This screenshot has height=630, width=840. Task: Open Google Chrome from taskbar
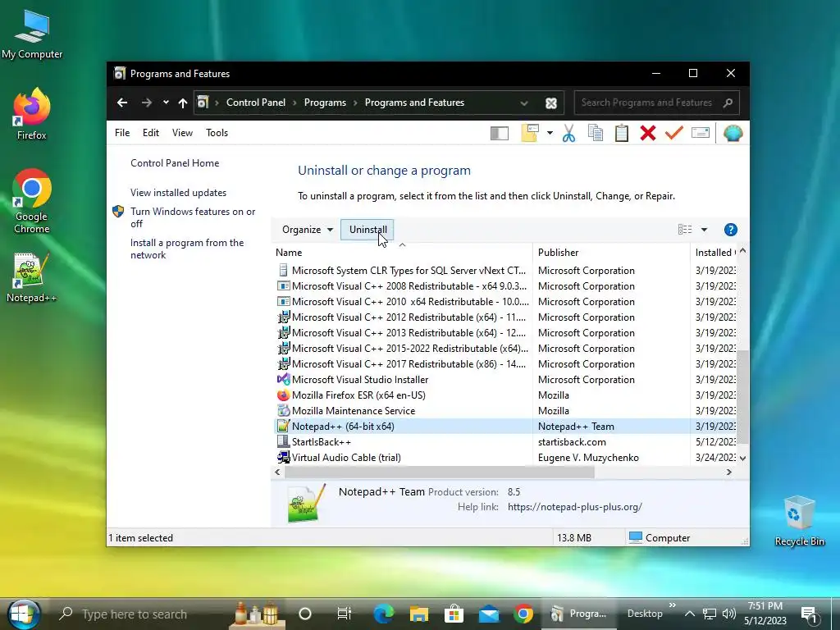click(523, 614)
